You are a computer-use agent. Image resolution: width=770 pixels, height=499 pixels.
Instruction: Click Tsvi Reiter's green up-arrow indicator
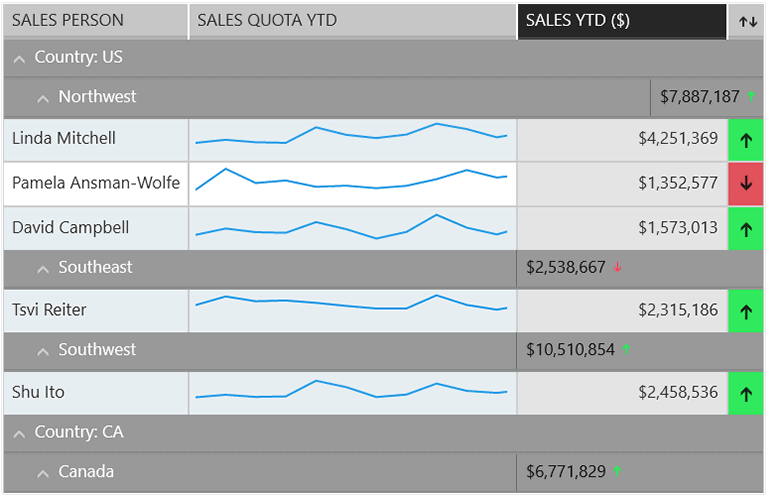[746, 311]
